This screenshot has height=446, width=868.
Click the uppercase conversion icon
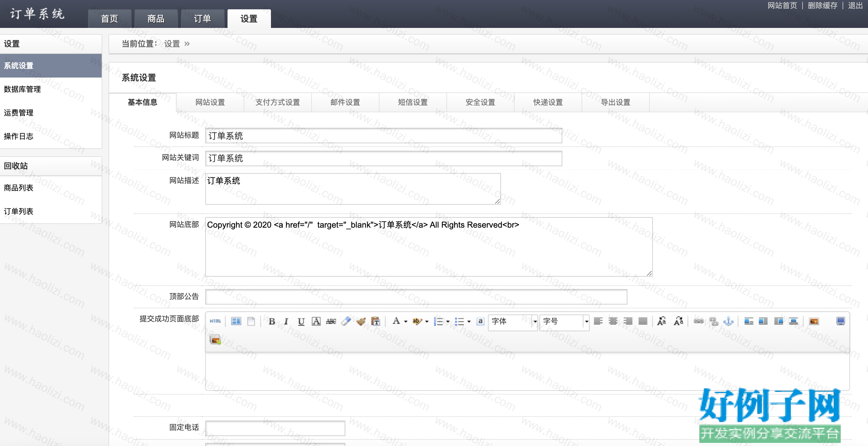point(662,321)
